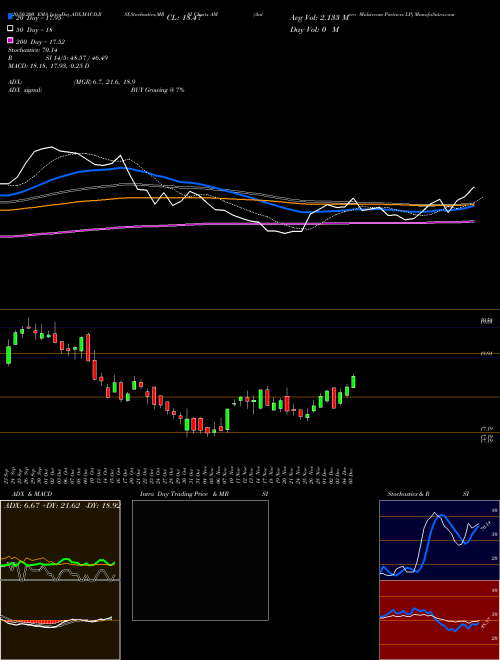
Task: Click the blue 20 Day legend swatch
Action: (x=10, y=17)
